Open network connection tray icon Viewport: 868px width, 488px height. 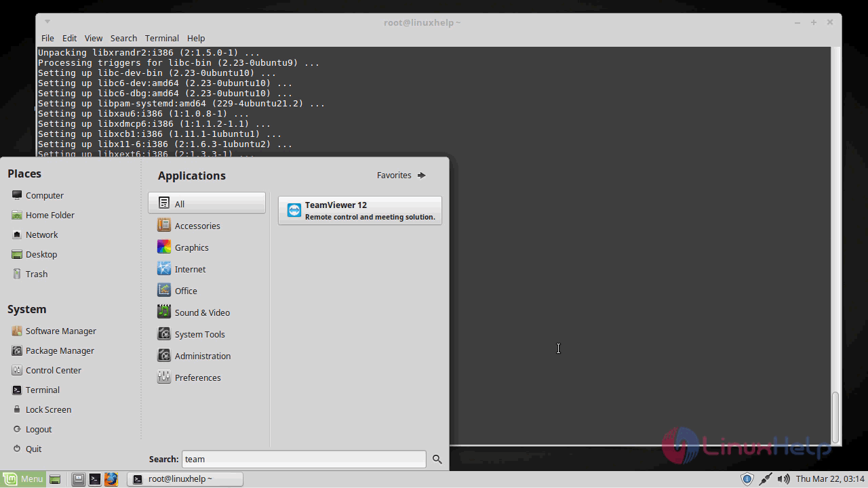click(x=765, y=479)
